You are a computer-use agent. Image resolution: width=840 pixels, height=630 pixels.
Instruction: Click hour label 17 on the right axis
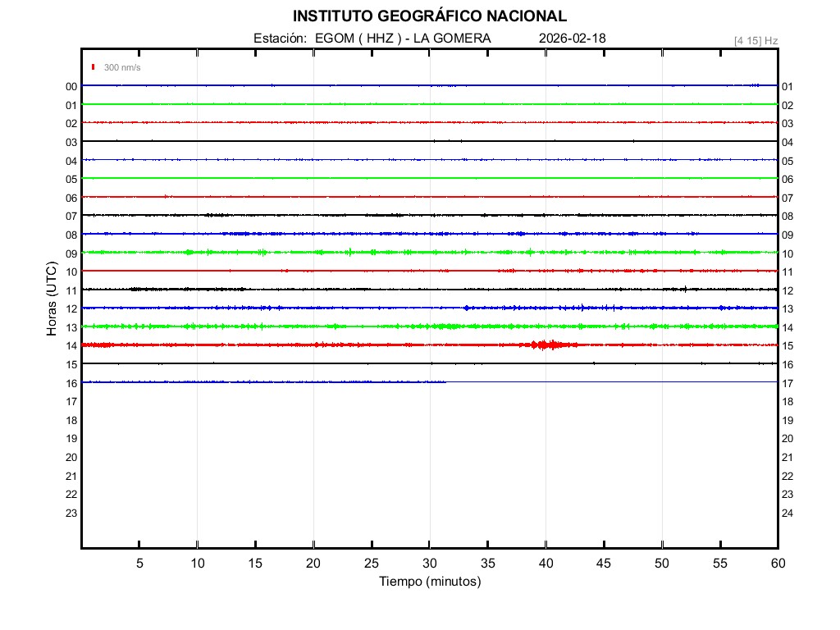pos(787,383)
